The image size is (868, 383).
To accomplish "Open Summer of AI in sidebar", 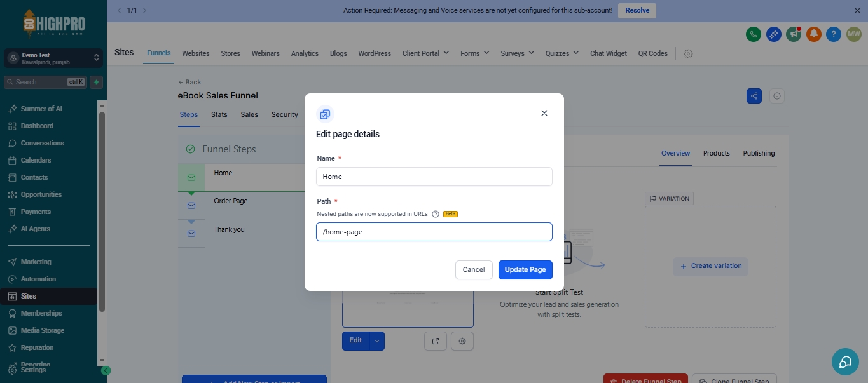I will [x=41, y=109].
